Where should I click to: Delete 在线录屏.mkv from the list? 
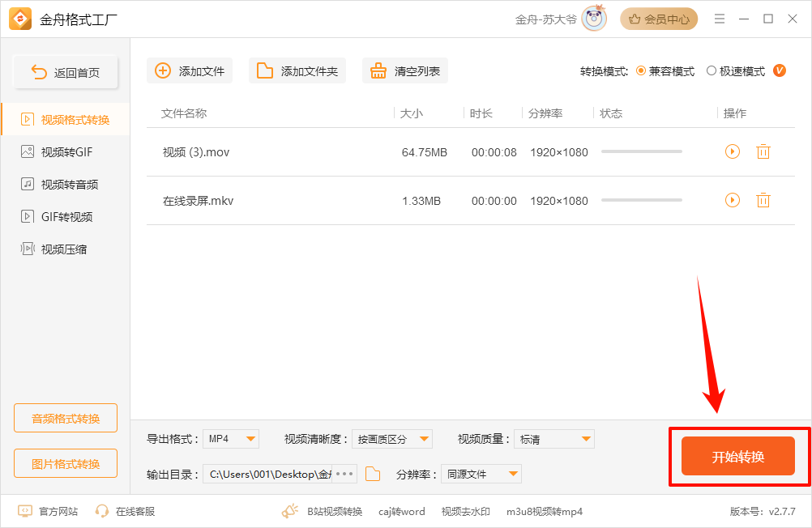coord(763,200)
